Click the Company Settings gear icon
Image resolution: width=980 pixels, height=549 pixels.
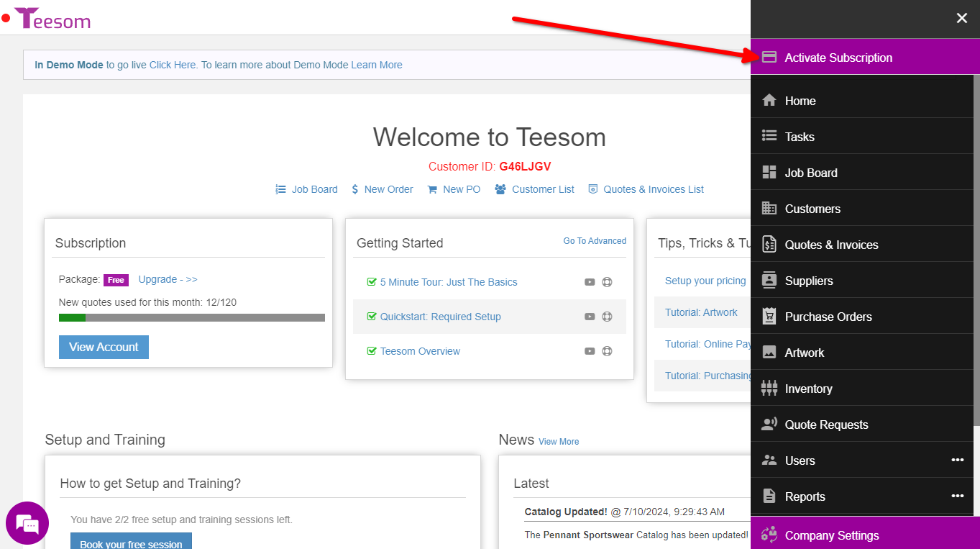coord(769,535)
